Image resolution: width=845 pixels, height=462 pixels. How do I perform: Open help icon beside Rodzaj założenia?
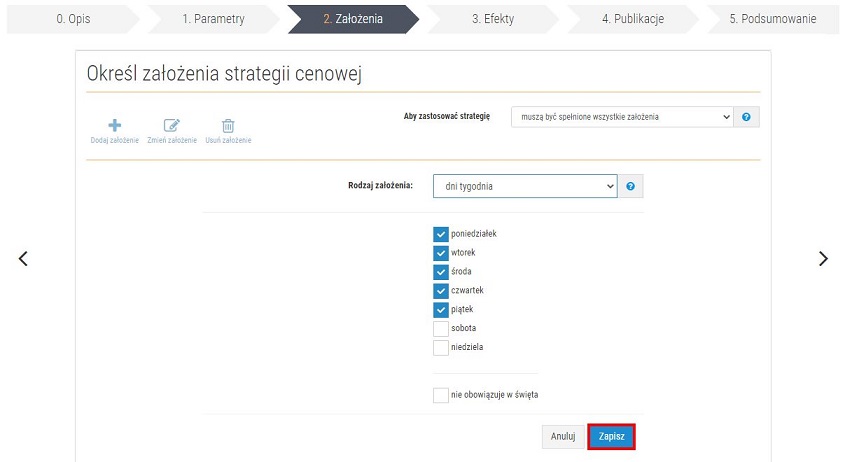coord(631,187)
